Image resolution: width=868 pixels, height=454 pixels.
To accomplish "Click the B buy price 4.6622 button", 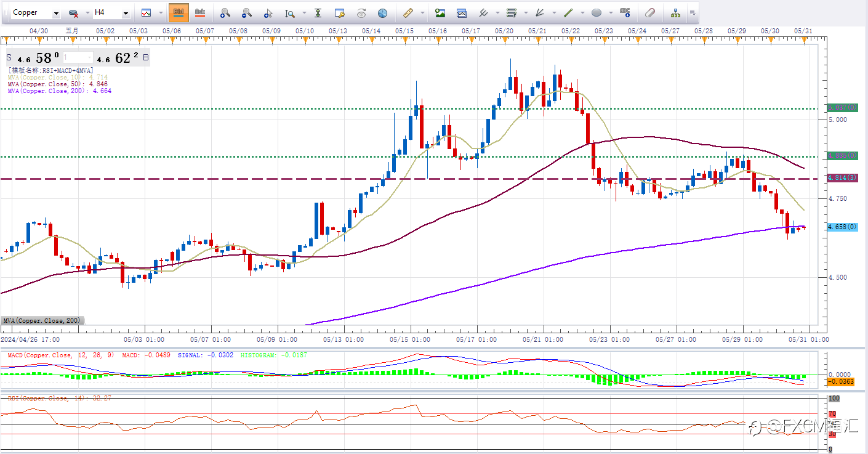I will point(123,59).
